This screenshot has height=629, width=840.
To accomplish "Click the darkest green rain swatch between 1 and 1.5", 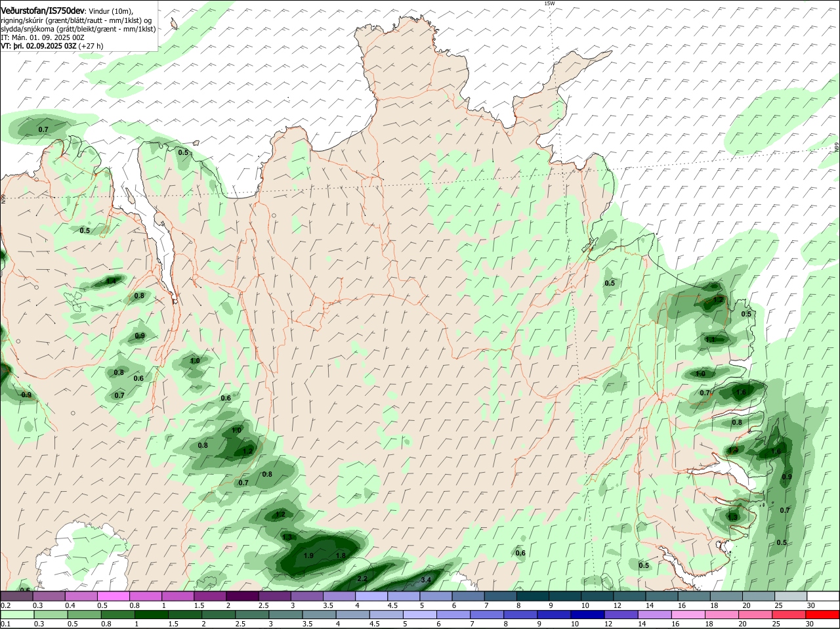I will (152, 615).
